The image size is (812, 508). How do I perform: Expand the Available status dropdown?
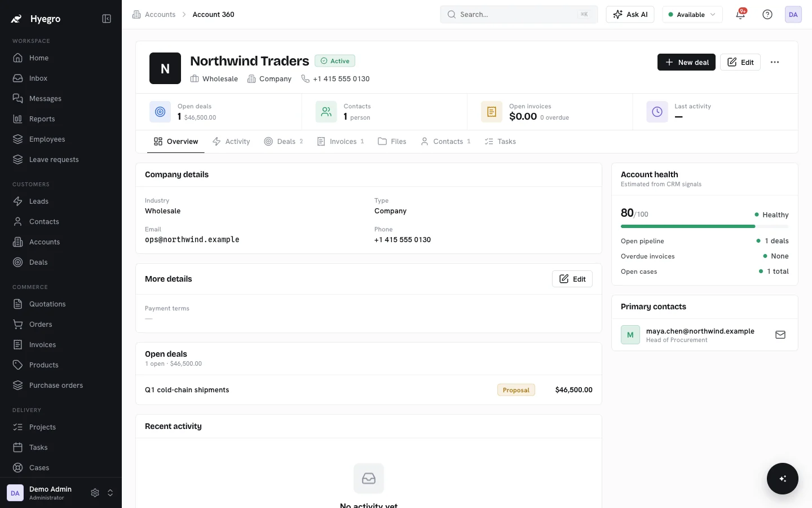pyautogui.click(x=692, y=15)
